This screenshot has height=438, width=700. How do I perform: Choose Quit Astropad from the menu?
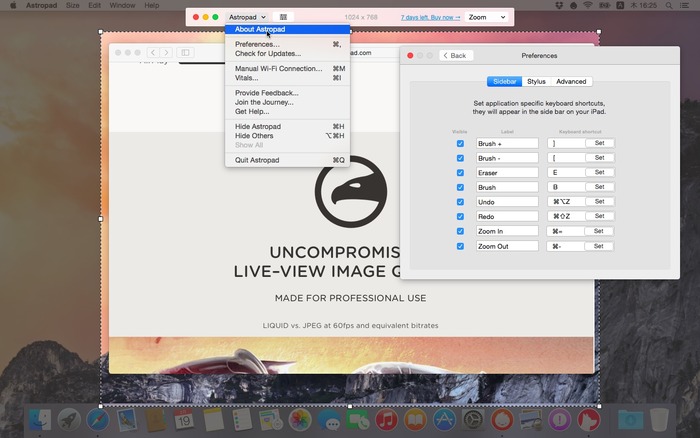click(x=288, y=160)
